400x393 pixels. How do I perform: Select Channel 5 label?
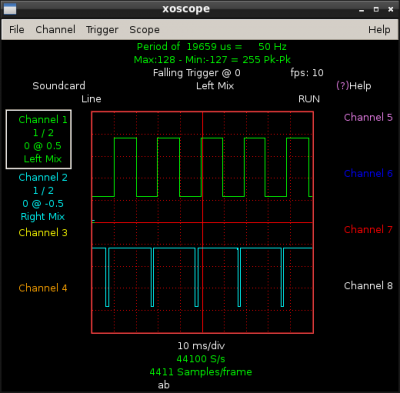(x=368, y=117)
